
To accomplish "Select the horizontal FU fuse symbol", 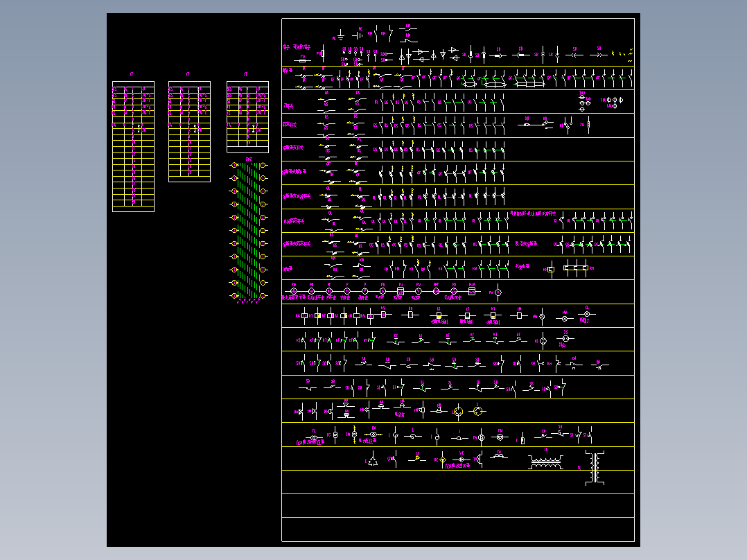I will click(x=303, y=59).
